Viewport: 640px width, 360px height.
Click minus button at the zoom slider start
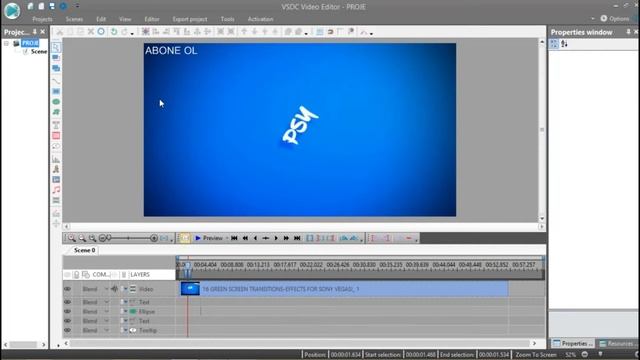coord(102,238)
